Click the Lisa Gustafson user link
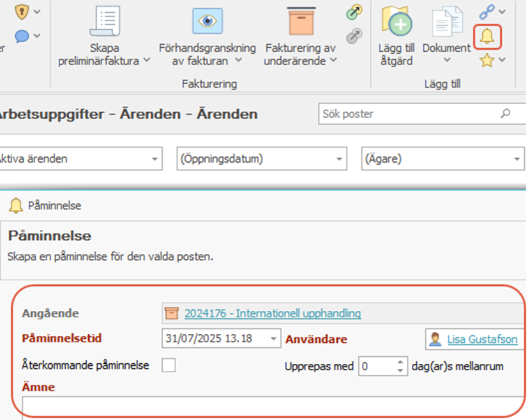The height and width of the screenshot is (420, 528). (482, 340)
